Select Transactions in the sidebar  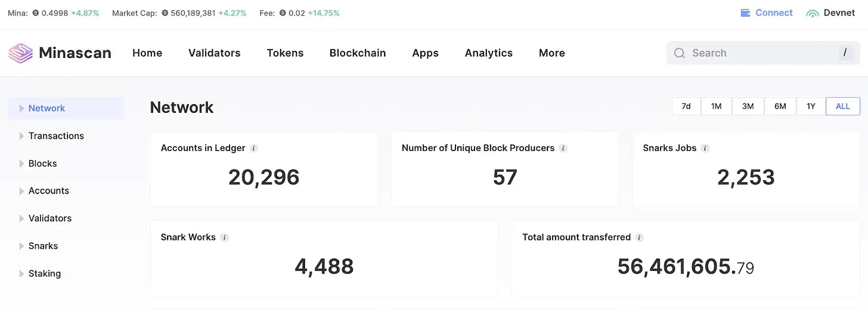pos(56,136)
